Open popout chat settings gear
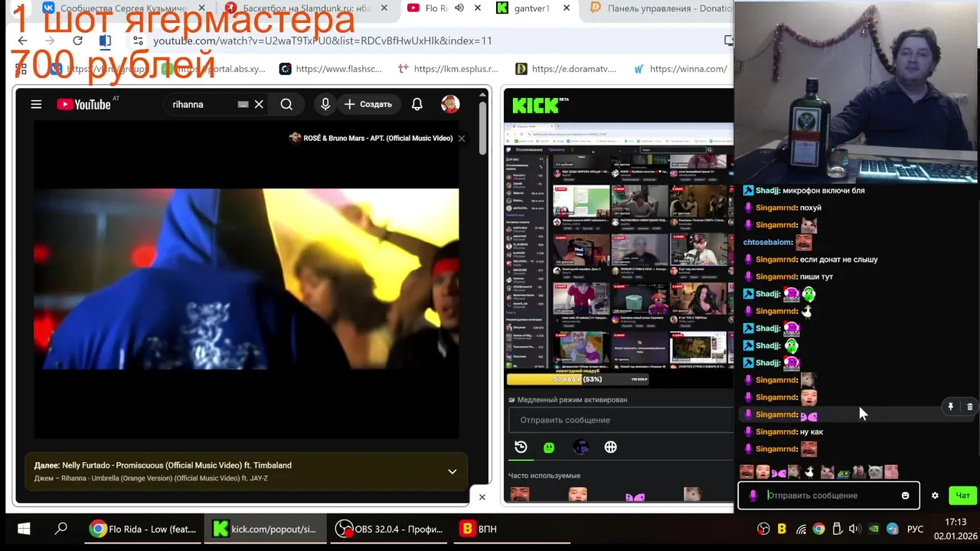980x551 pixels. click(935, 496)
